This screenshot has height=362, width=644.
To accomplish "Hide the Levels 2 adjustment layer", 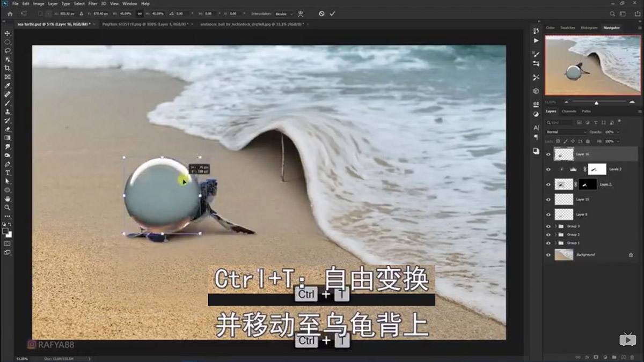I will click(548, 169).
